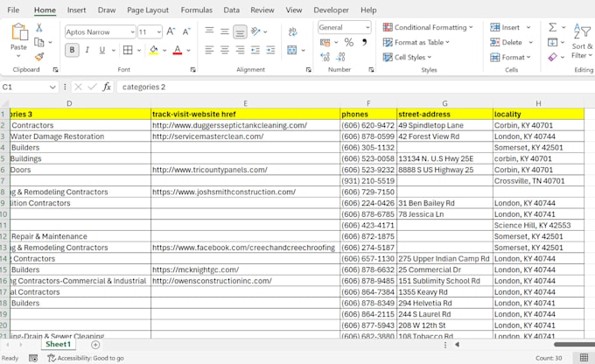Switch to the Developer tab
This screenshot has width=595, height=364.
[331, 10]
